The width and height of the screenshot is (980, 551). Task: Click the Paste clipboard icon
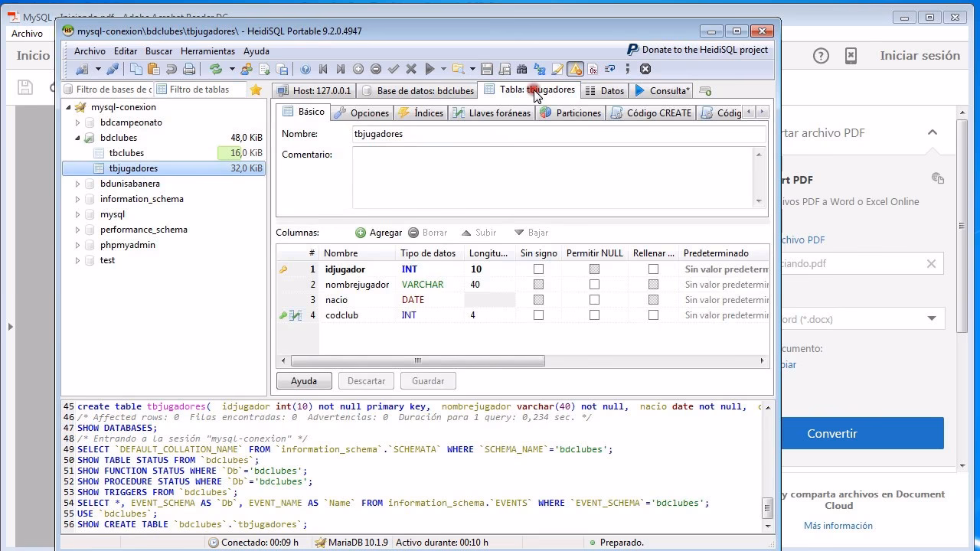154,69
